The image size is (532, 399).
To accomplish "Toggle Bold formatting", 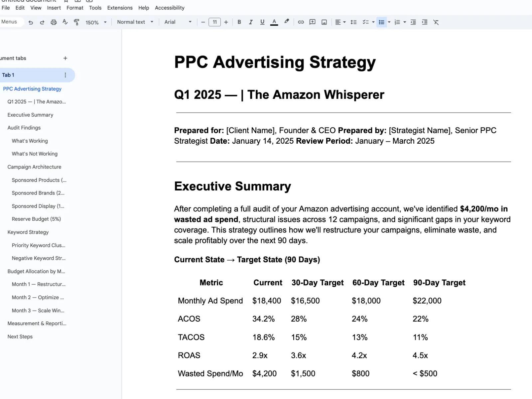I will coord(239,22).
